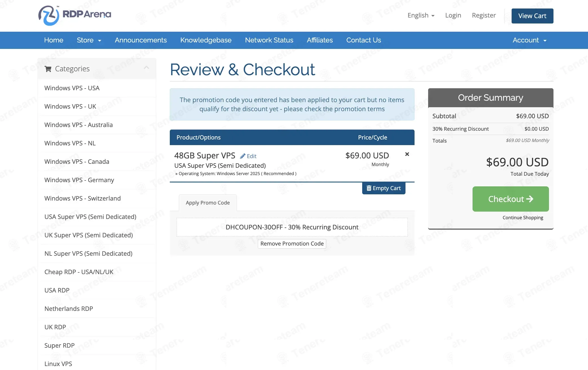Click the RDPArena logo
588x370 pixels.
(75, 15)
